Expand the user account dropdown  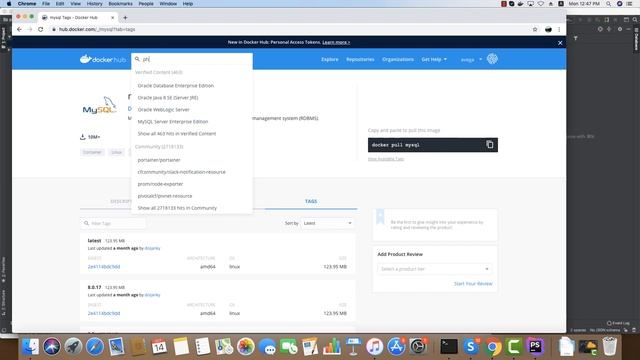click(x=471, y=60)
